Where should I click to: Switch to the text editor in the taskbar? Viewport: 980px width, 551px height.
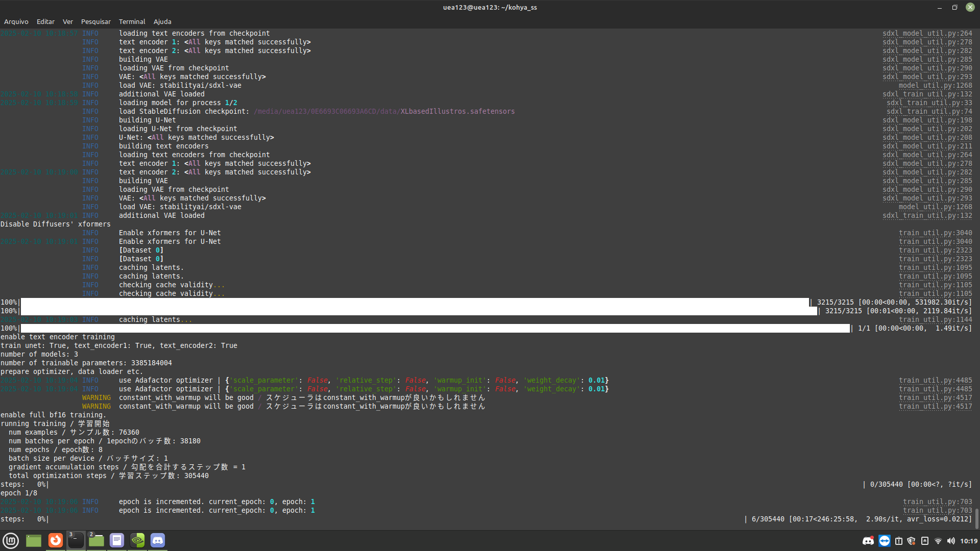[117, 540]
